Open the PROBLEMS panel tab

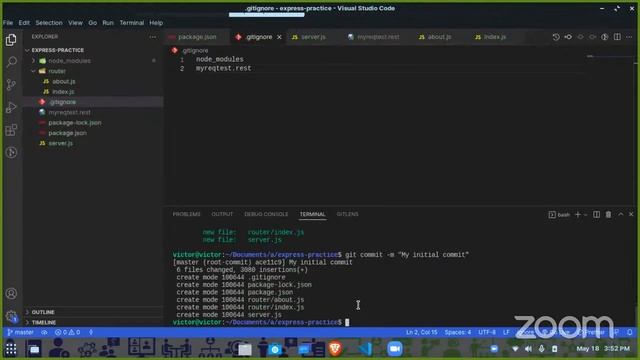[x=187, y=214]
